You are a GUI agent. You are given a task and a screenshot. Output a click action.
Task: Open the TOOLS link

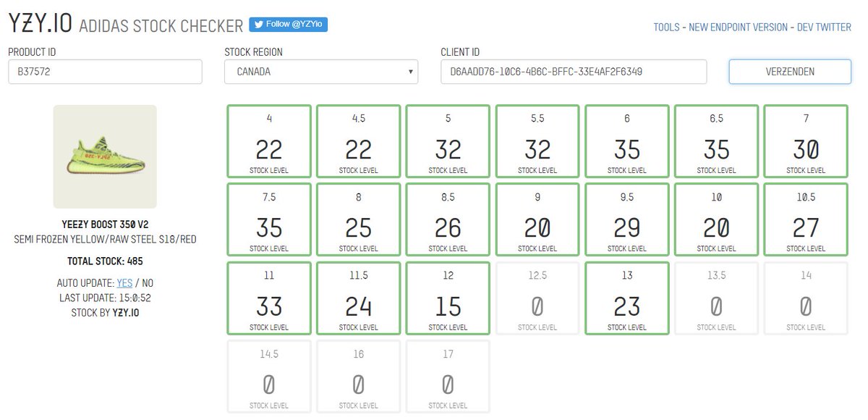666,28
